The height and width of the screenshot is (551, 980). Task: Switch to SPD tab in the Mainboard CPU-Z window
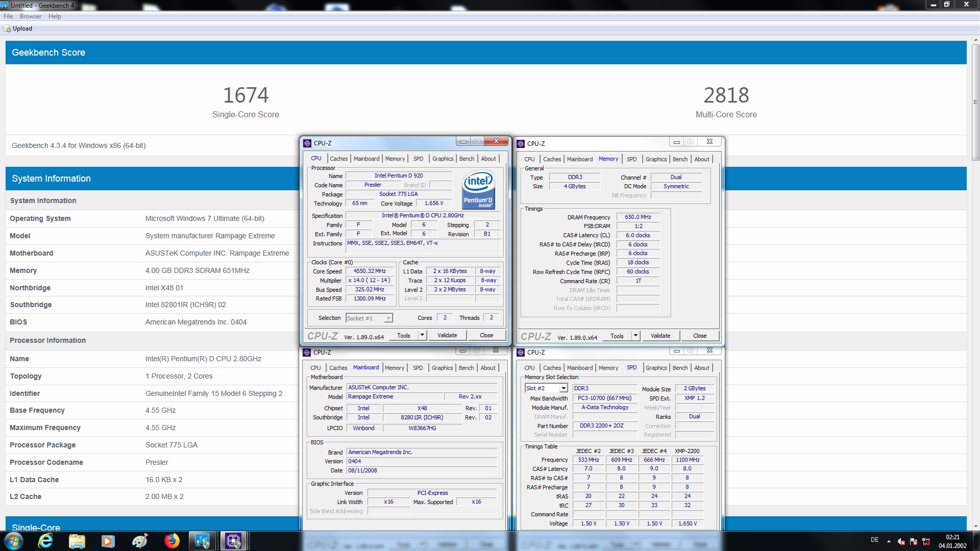coord(418,368)
